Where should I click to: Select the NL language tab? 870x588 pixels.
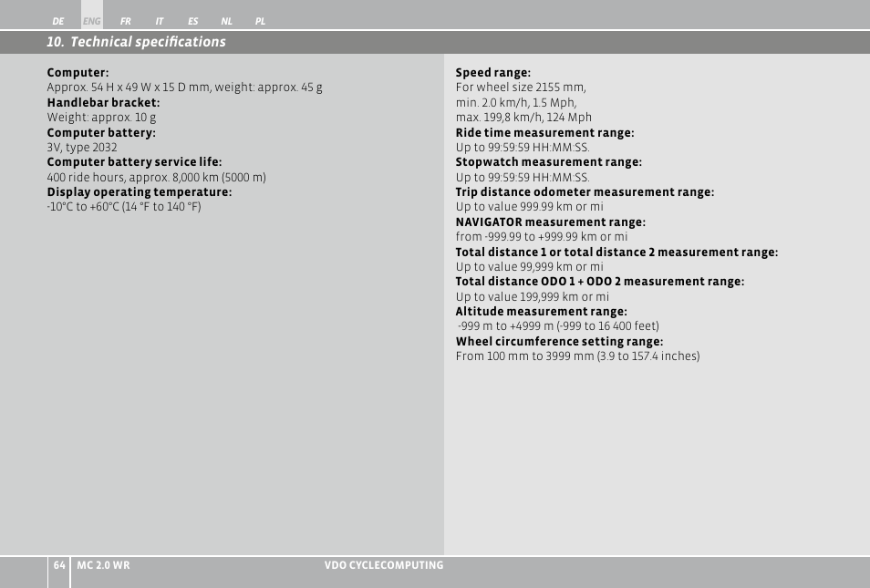[x=226, y=21]
